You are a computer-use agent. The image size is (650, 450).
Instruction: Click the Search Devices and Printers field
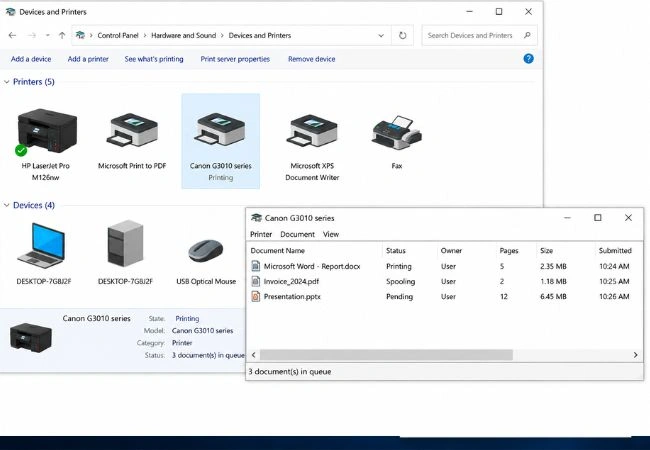[479, 35]
